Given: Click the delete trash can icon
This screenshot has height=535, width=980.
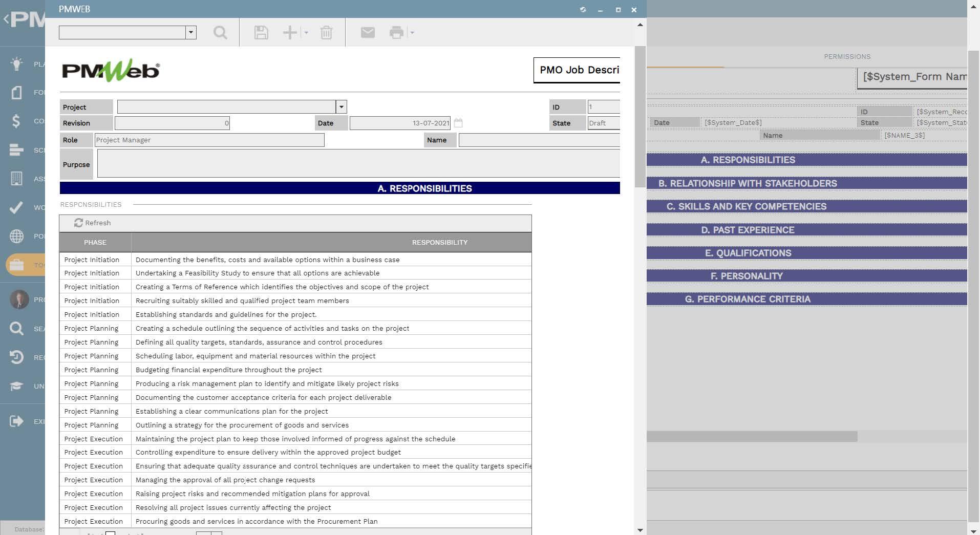Looking at the screenshot, I should tap(326, 33).
